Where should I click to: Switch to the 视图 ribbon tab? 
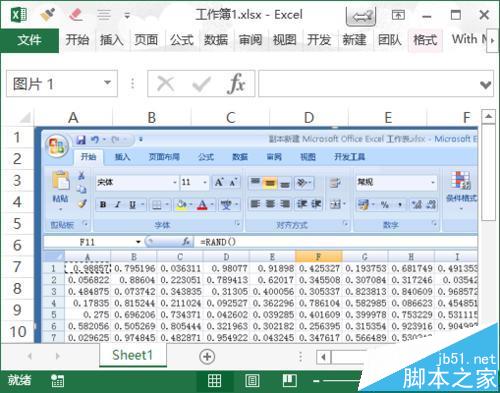(x=285, y=40)
